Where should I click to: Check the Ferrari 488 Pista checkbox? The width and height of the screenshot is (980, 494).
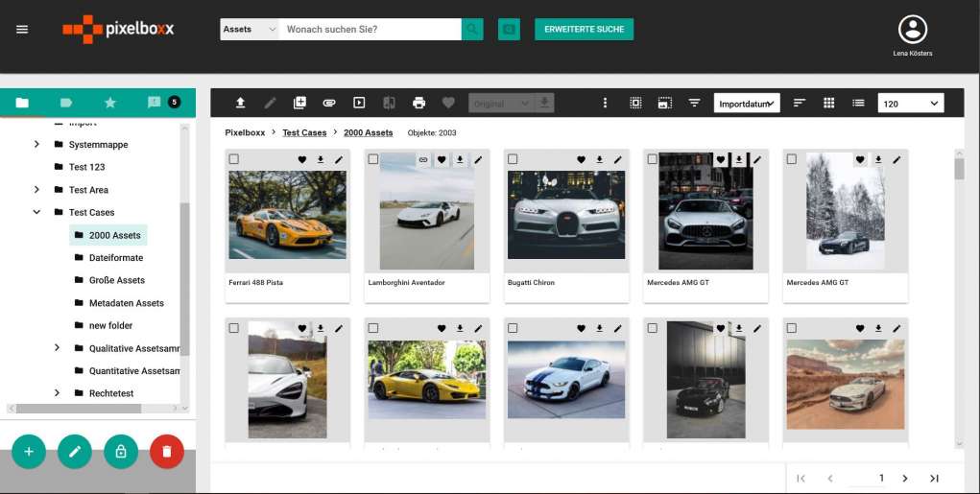(x=234, y=159)
